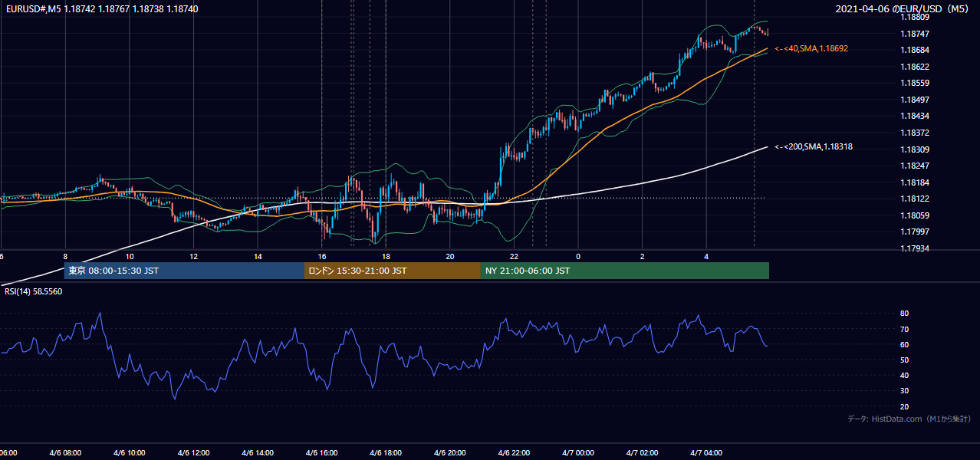Click price axis value 1.17934
Viewport: 980px width, 460px height.
(914, 248)
